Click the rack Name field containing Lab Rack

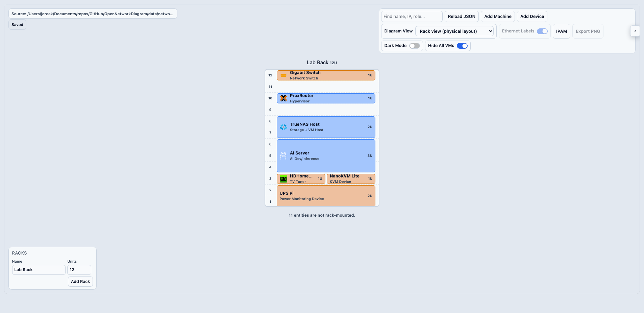pos(39,270)
